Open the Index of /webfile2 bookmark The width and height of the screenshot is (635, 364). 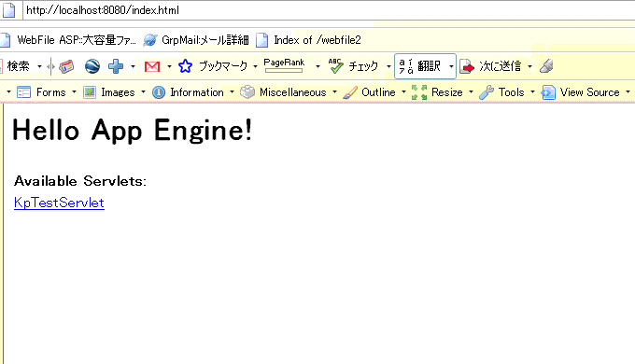click(317, 40)
